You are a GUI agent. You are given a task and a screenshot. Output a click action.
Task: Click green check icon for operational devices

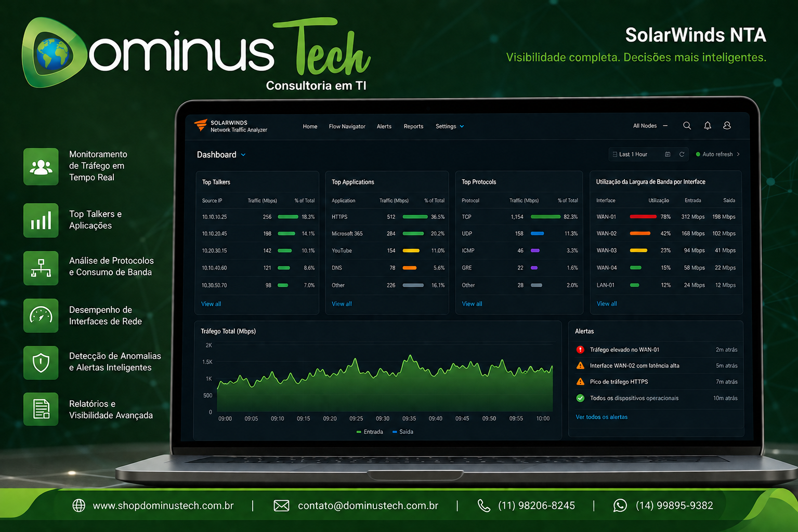(580, 398)
